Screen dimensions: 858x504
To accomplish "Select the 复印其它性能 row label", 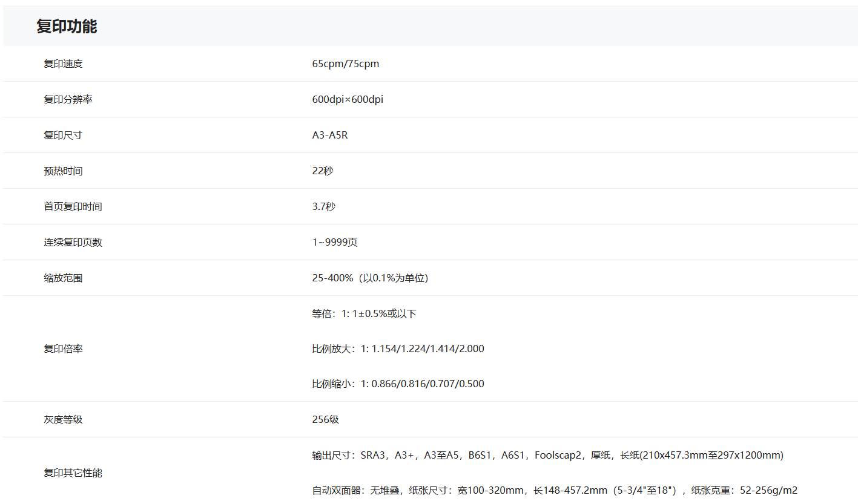I will tap(73, 473).
